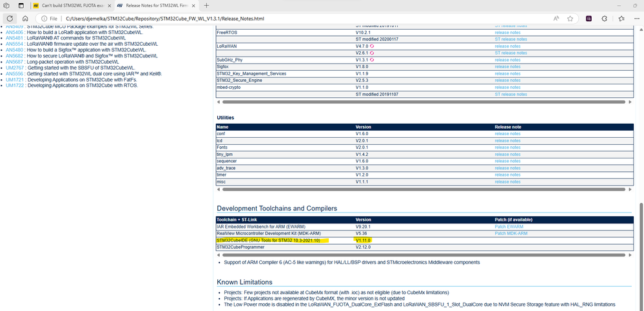Open the AN5687 long-packet operation link
The image size is (644, 311).
(15, 62)
